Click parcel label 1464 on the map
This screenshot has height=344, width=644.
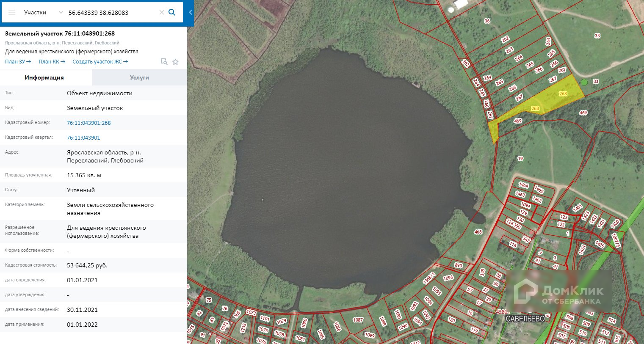point(524,185)
